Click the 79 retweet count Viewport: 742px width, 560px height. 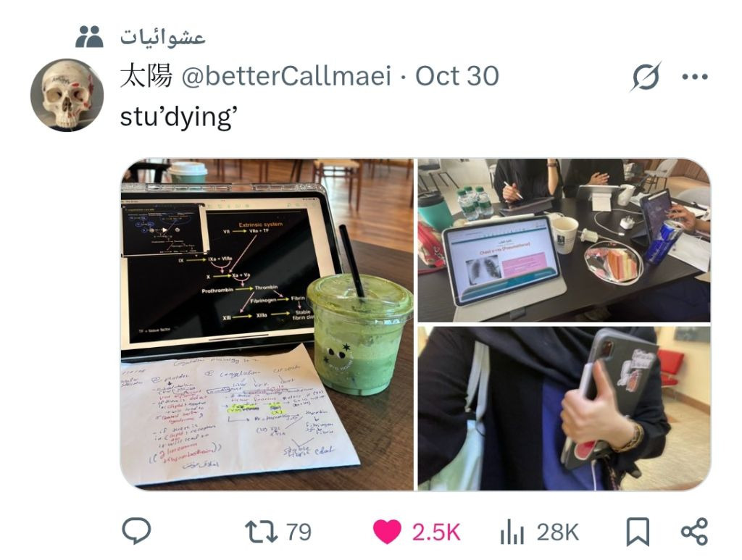[299, 532]
